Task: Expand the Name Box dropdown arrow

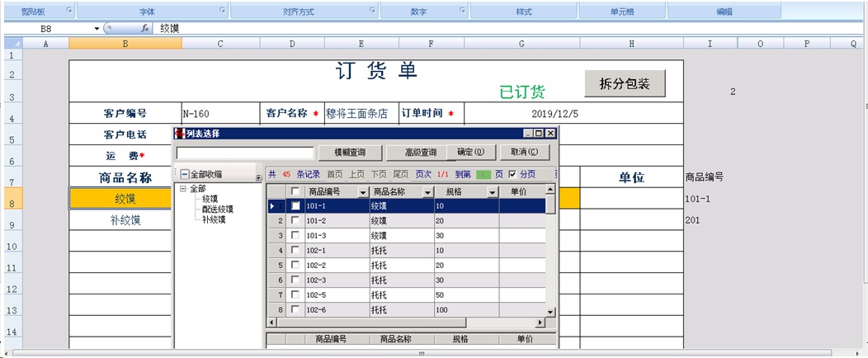Action: 97,28
